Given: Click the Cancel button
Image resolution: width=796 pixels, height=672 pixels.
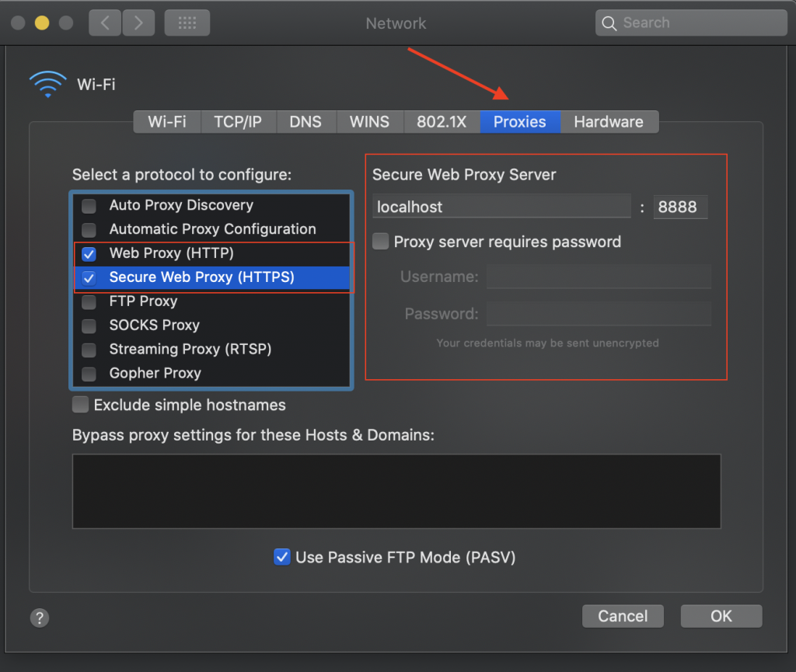Looking at the screenshot, I should (x=623, y=616).
